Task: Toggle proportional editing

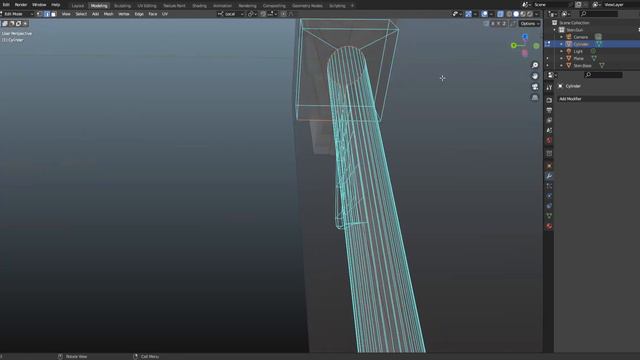Action: [x=283, y=14]
